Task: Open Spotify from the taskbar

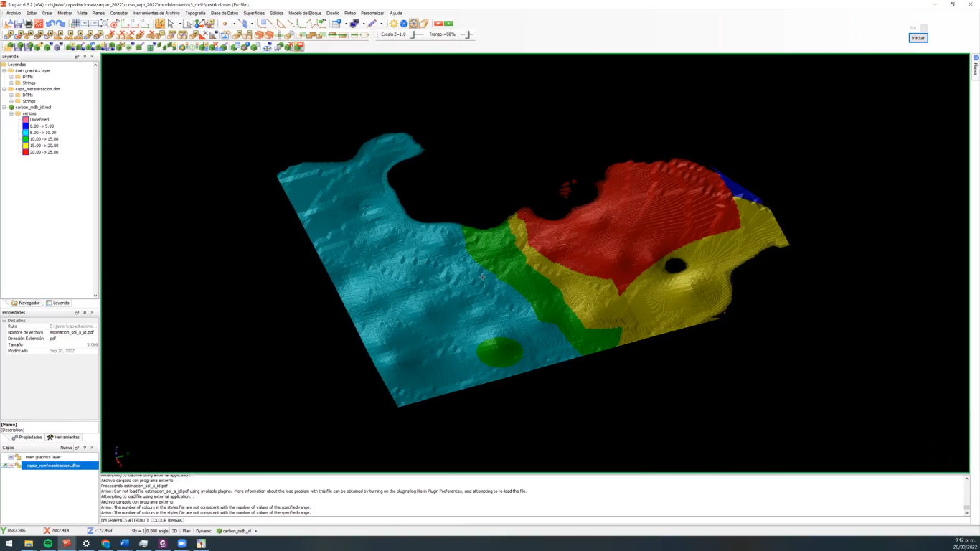Action: (47, 543)
